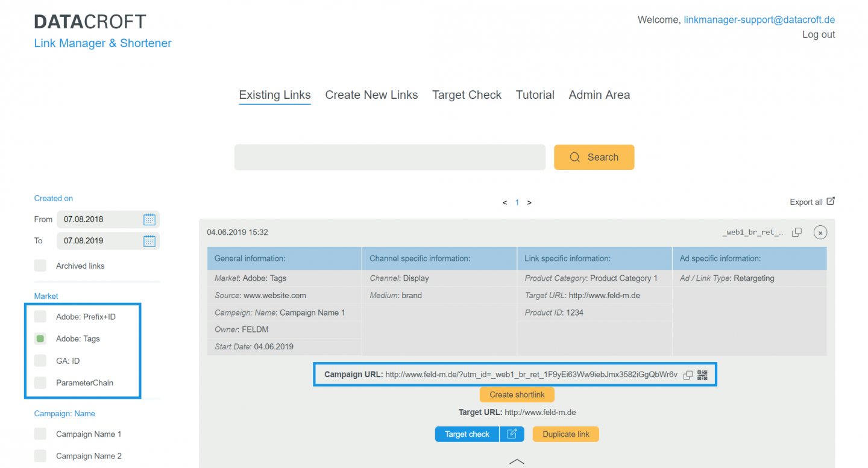Click the magnifier icon inside the Search button
868x468 pixels.
pyautogui.click(x=574, y=157)
